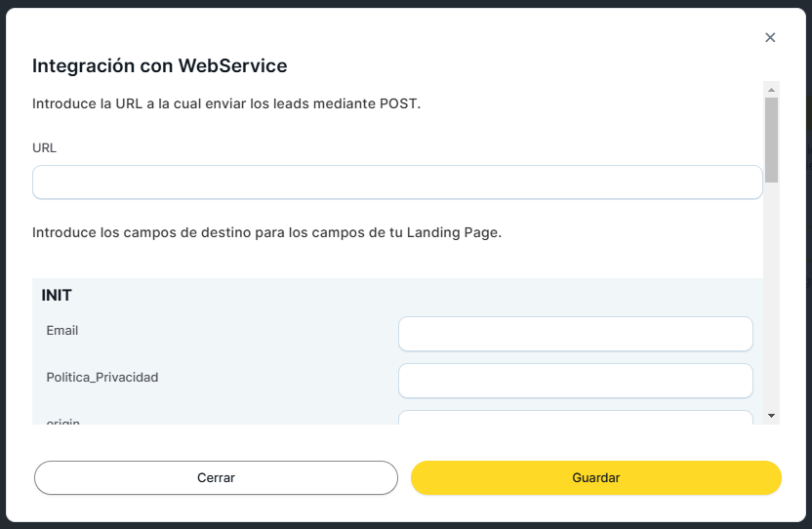Click the origin field label
The width and height of the screenshot is (812, 529).
pos(63,421)
